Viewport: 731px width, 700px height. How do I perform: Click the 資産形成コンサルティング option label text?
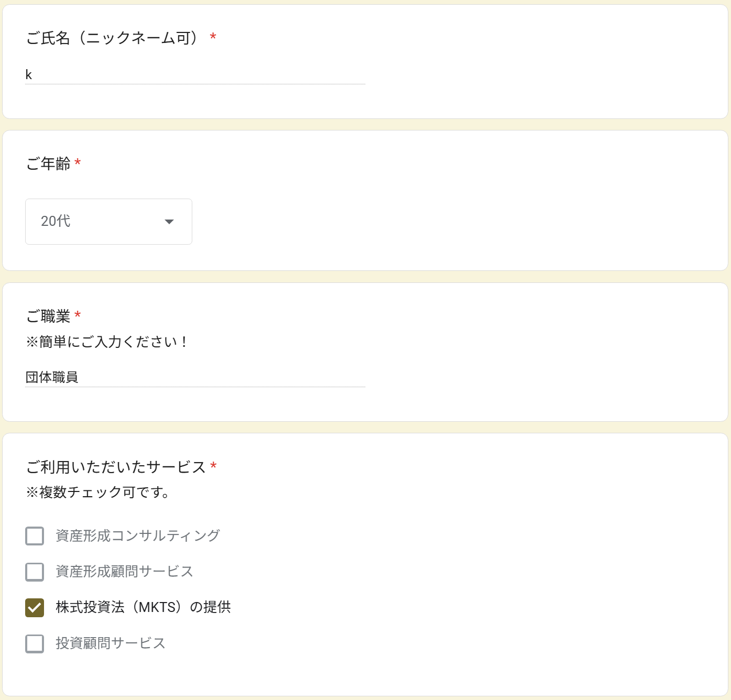click(x=138, y=535)
